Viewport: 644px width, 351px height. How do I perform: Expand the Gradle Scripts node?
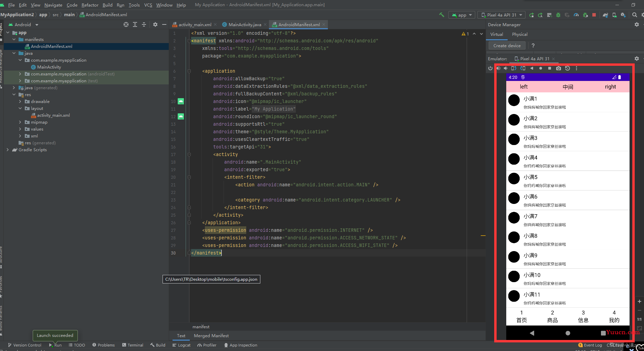click(x=8, y=150)
